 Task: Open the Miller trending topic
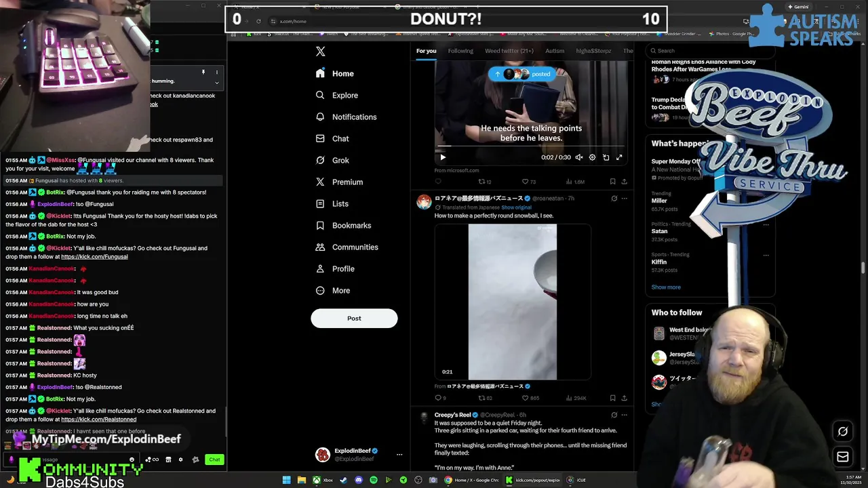[x=659, y=201]
